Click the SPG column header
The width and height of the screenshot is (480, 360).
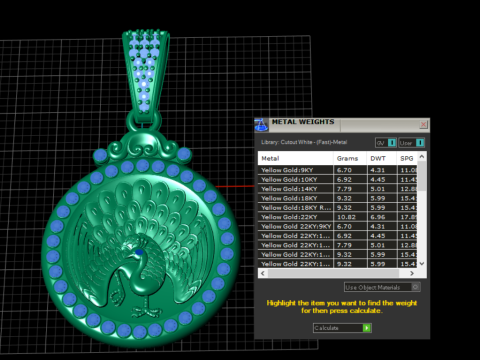[x=407, y=158]
